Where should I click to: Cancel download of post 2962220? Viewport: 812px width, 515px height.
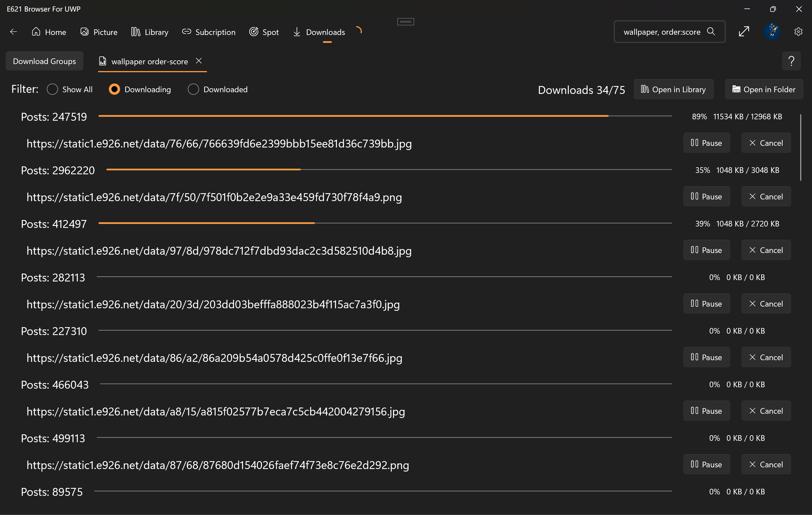click(x=766, y=197)
